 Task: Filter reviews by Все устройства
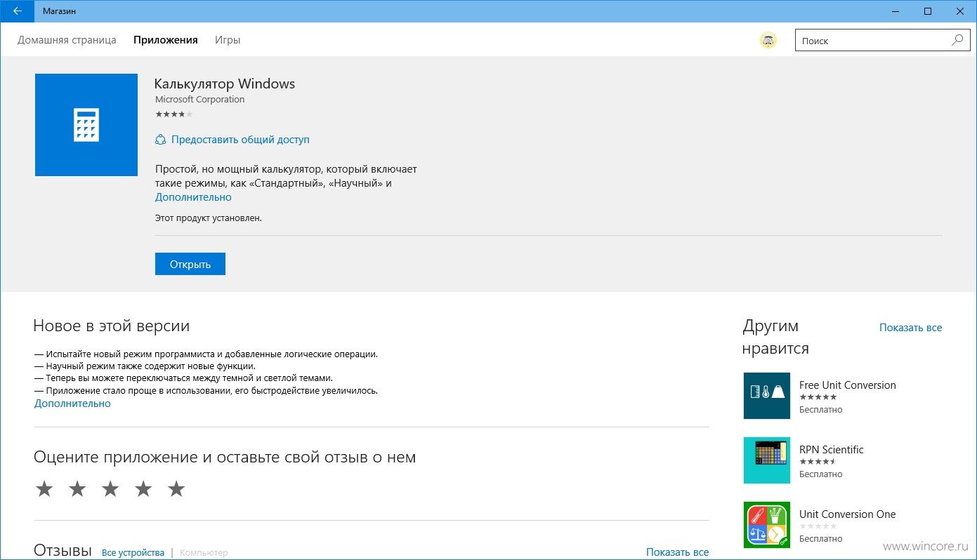point(133,553)
